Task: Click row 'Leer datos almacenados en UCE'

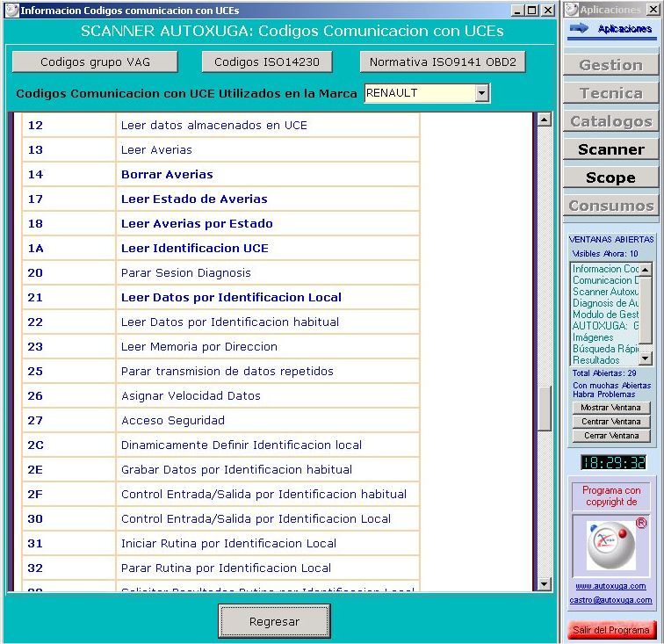Action: click(x=220, y=125)
